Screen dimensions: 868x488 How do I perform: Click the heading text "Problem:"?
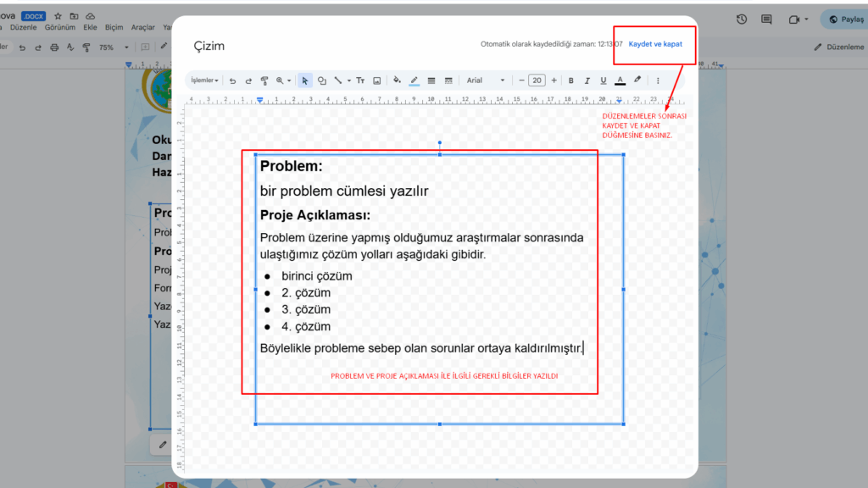(x=292, y=166)
